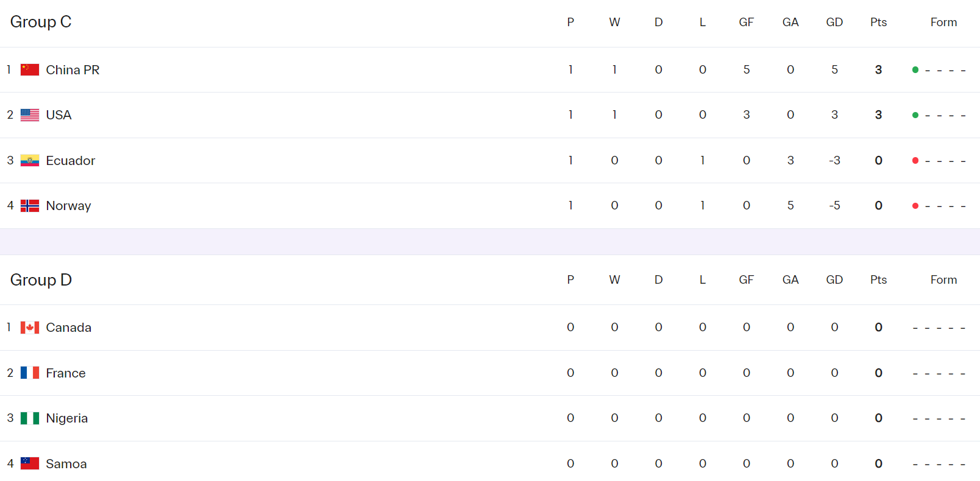Click the Group C heading

(41, 22)
